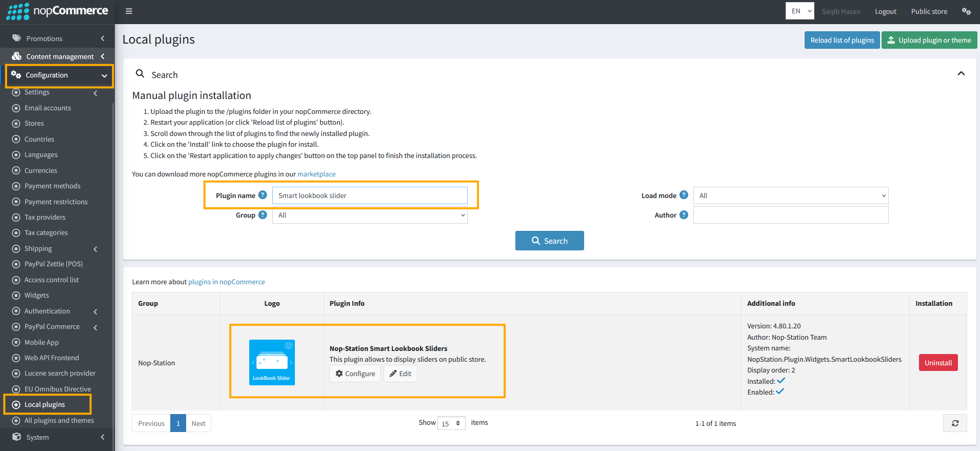
Task: Go to the Next page
Action: pos(198,423)
